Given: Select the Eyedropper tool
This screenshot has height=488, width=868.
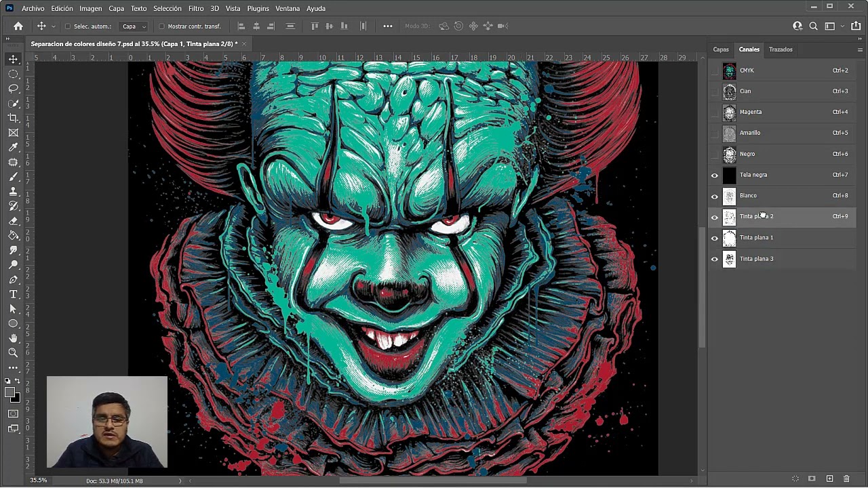Looking at the screenshot, I should point(13,147).
